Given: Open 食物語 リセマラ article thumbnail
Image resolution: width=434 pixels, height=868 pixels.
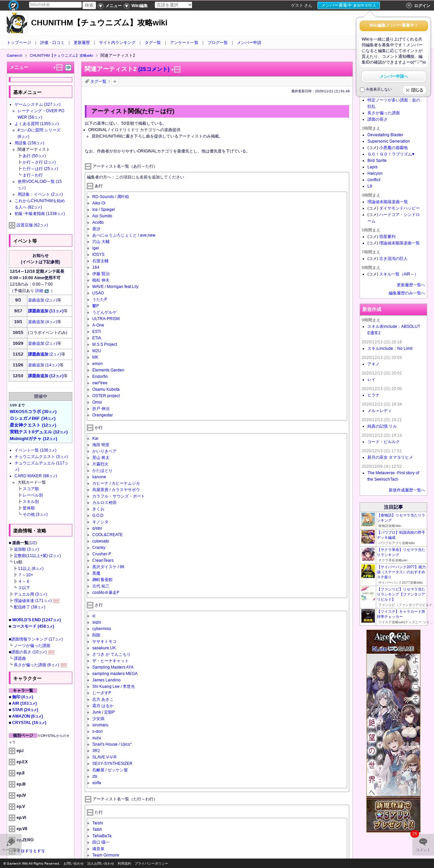Looking at the screenshot, I should [x=368, y=520].
